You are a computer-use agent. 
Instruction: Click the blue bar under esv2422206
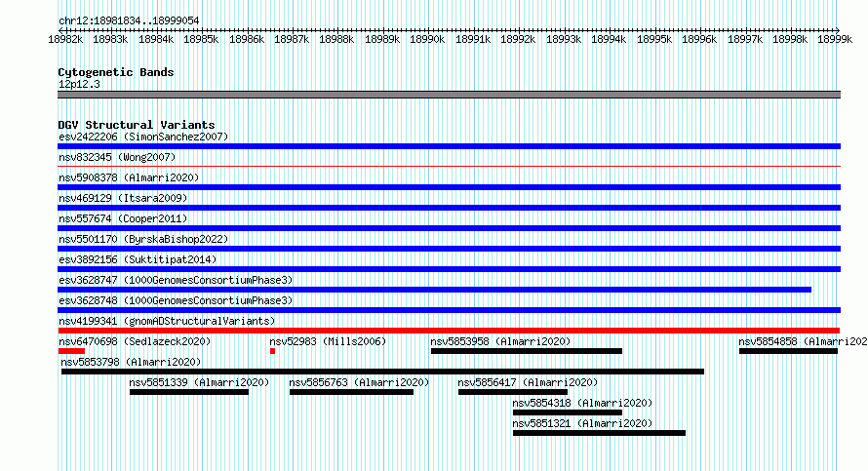pos(449,146)
